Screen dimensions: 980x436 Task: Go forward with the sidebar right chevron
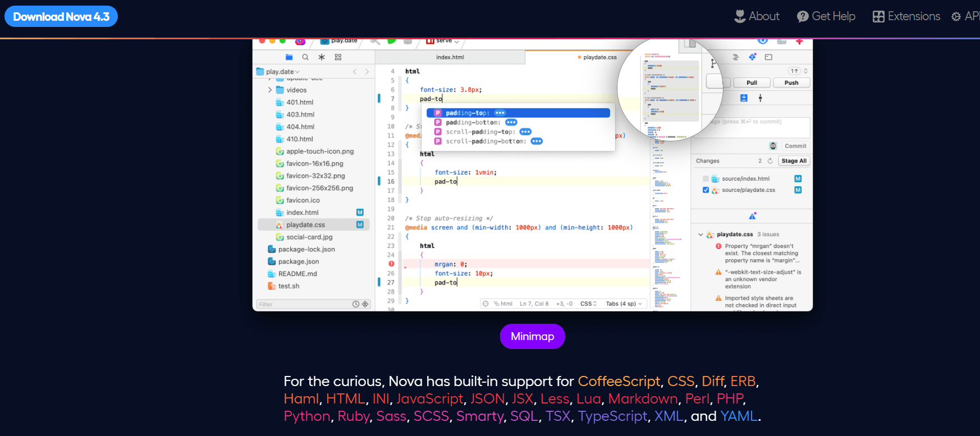(x=367, y=72)
